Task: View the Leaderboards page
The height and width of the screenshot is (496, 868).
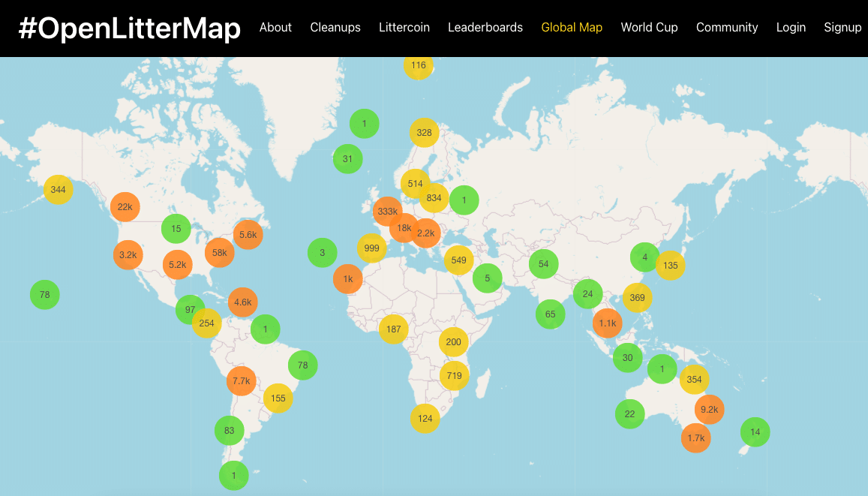Action: (485, 27)
